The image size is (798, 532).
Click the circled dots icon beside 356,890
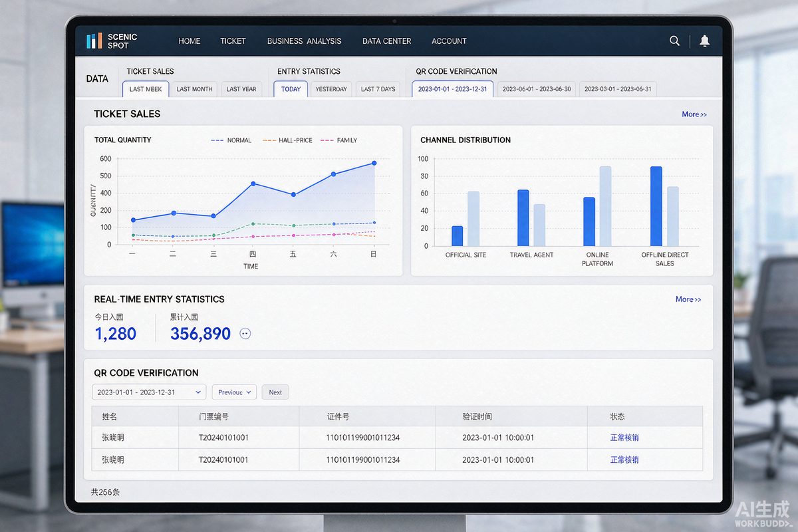(x=245, y=334)
